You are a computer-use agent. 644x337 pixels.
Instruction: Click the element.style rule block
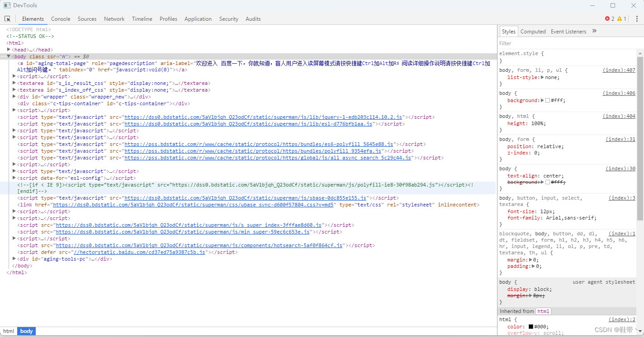click(x=567, y=57)
